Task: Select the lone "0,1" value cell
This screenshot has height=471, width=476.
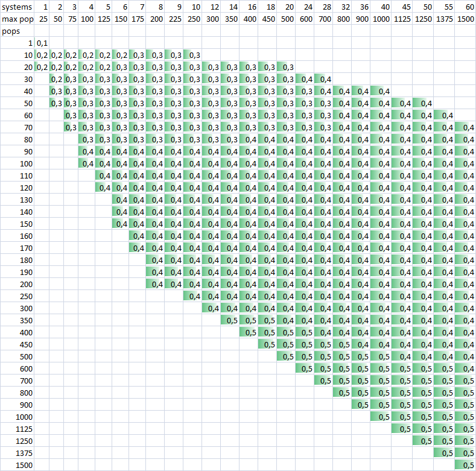Action: click(42, 43)
